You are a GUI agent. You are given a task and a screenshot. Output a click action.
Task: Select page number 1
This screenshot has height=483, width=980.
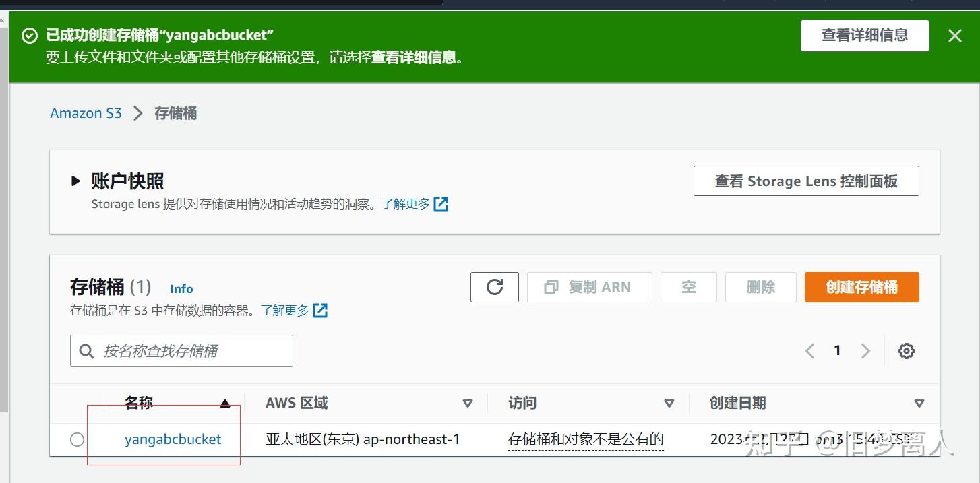pyautogui.click(x=837, y=350)
